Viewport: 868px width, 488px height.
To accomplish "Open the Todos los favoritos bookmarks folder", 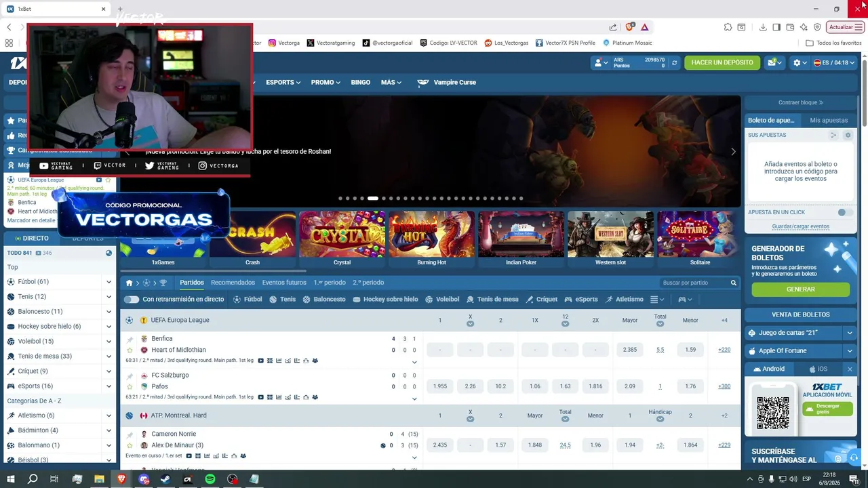I will pyautogui.click(x=833, y=43).
